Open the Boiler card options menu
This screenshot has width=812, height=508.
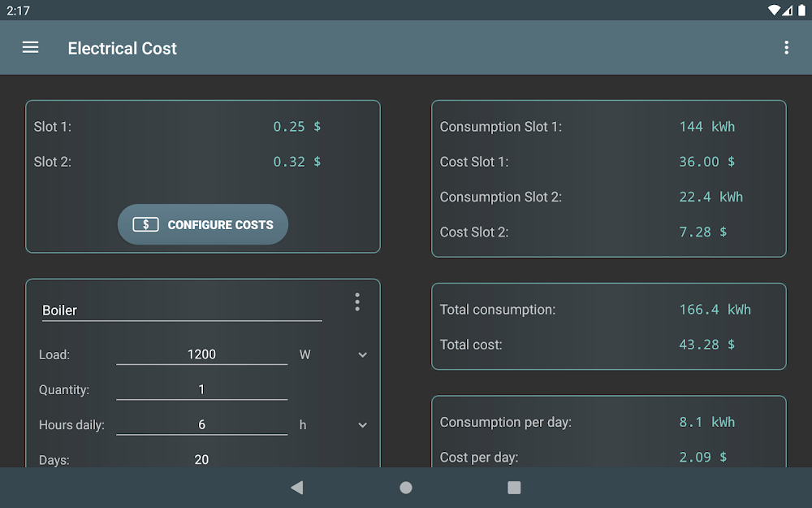357,302
